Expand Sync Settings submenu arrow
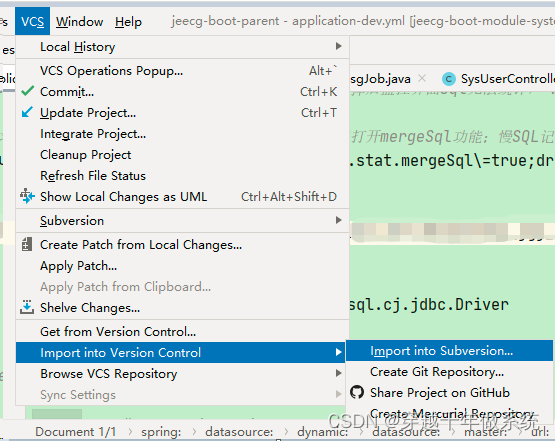This screenshot has height=441, width=555. point(338,394)
